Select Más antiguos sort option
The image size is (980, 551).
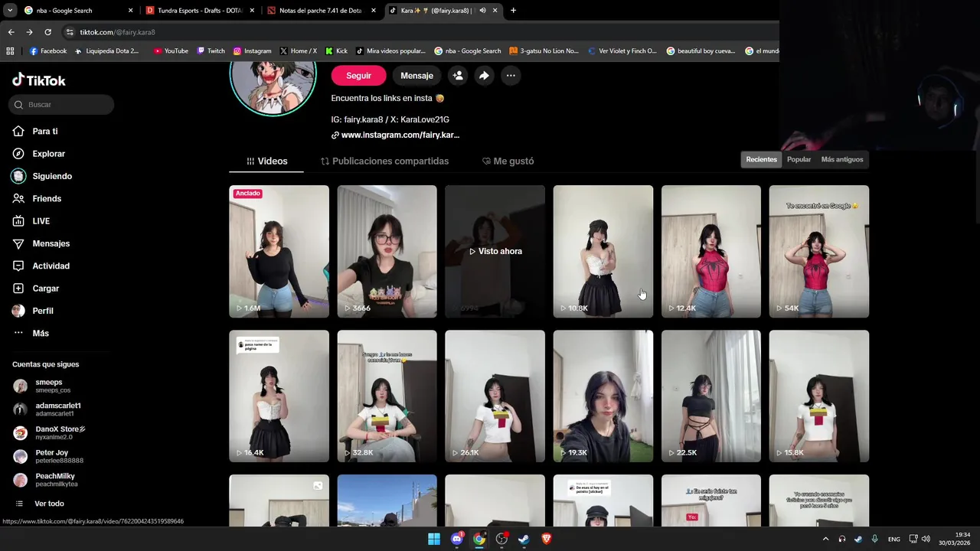(x=841, y=159)
